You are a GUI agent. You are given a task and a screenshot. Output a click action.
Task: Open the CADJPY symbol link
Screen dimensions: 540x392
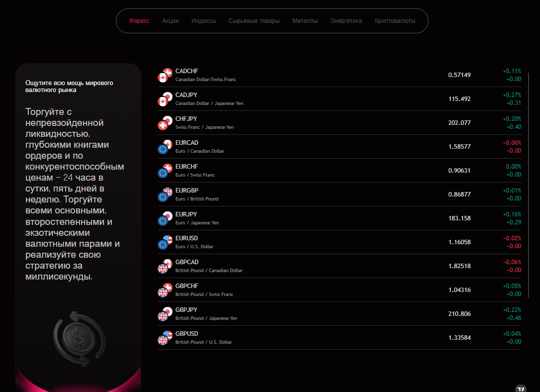(x=186, y=95)
